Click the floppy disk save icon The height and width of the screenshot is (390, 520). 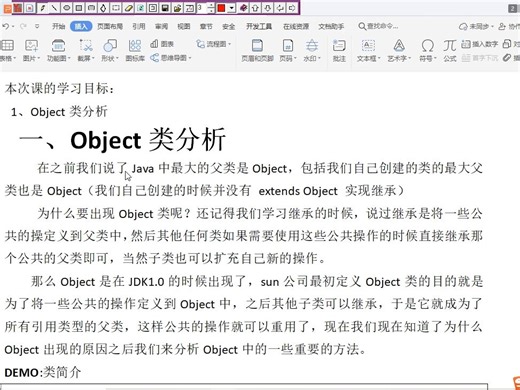tap(165, 8)
